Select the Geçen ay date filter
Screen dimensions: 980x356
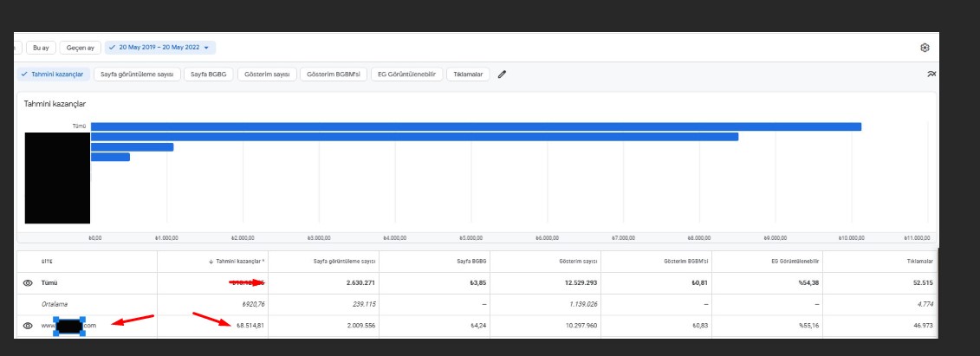(81, 48)
